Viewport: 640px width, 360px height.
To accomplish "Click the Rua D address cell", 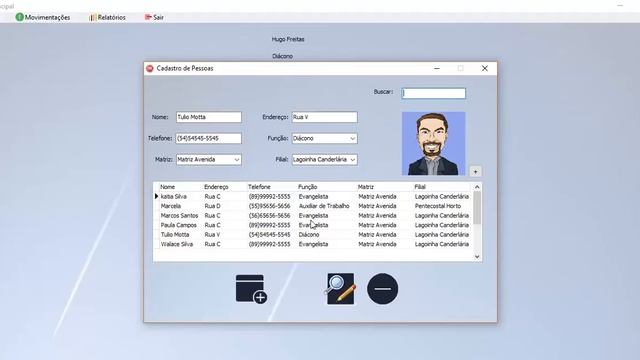I will point(213,206).
